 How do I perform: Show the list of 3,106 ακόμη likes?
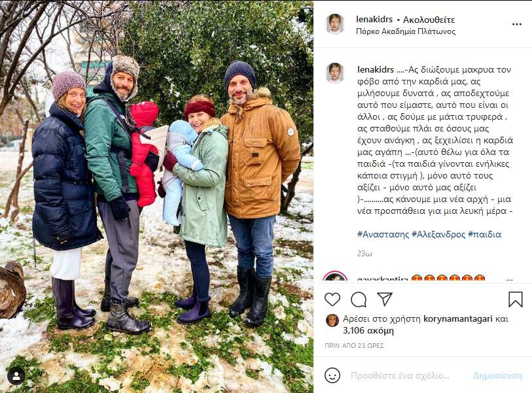point(368,330)
